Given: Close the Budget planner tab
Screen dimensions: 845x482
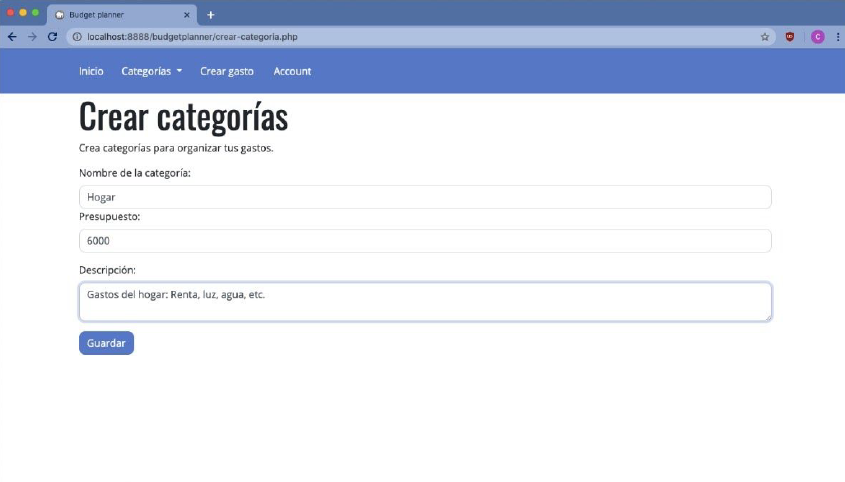Looking at the screenshot, I should pos(187,15).
